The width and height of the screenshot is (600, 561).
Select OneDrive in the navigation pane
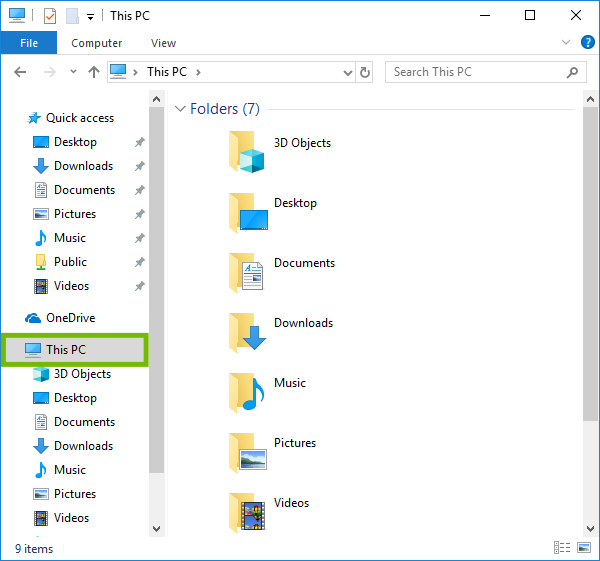click(70, 318)
